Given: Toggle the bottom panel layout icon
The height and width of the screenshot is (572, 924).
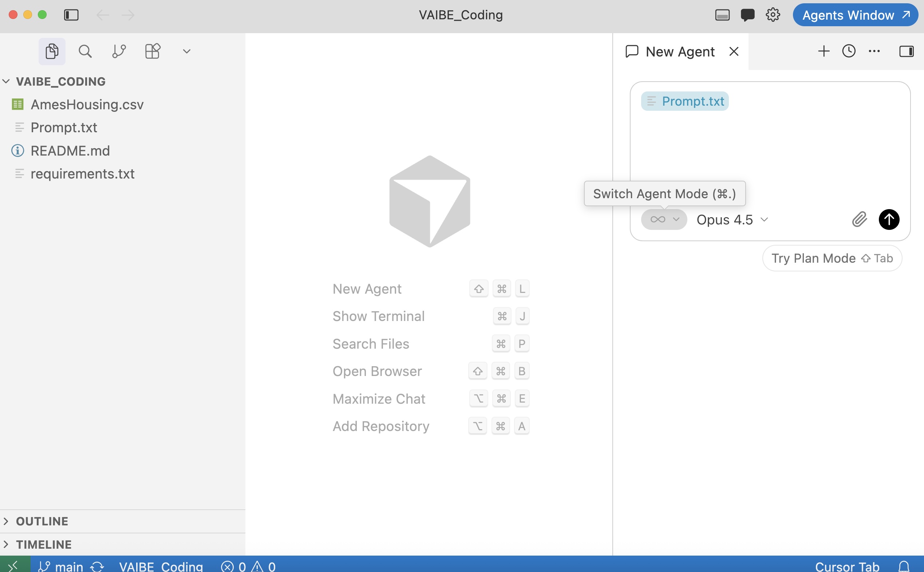Looking at the screenshot, I should [x=722, y=15].
